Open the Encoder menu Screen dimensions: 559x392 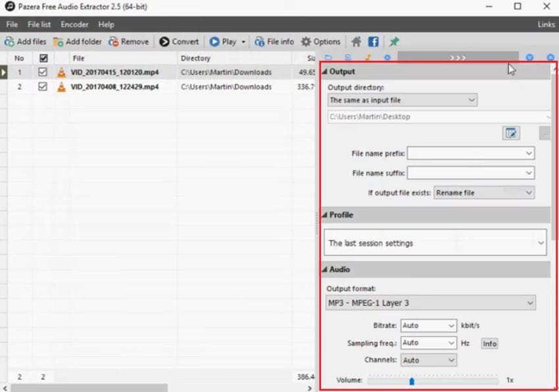tap(74, 24)
